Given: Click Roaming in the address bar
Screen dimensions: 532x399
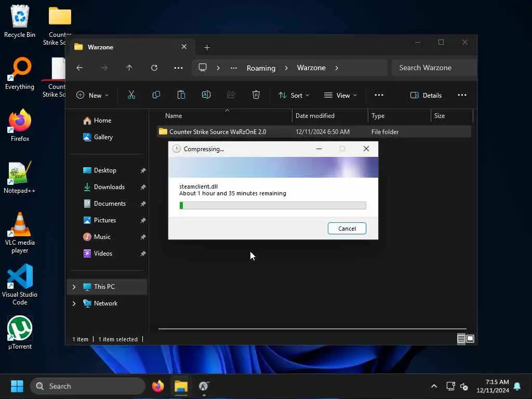Looking at the screenshot, I should click(x=261, y=68).
